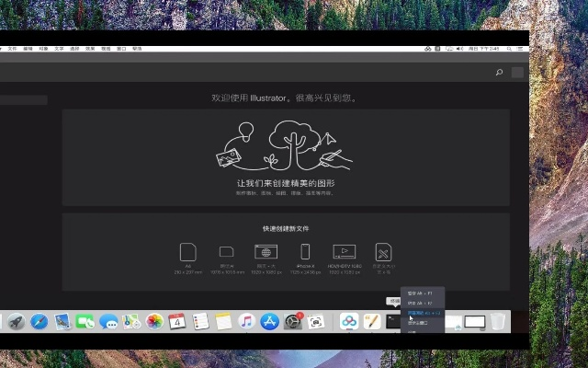
Task: Open Safari from the Dock
Action: (x=39, y=322)
